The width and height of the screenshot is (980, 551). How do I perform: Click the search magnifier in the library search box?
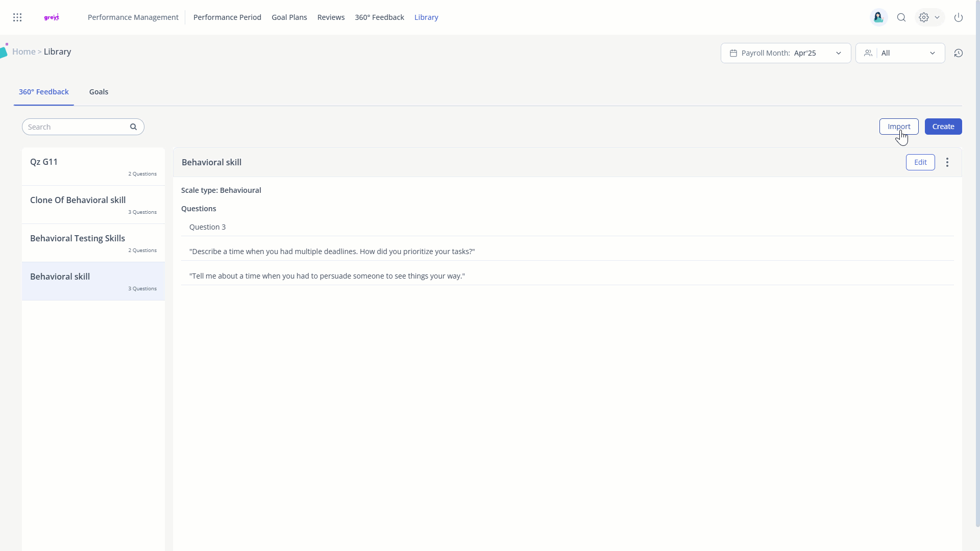point(133,127)
